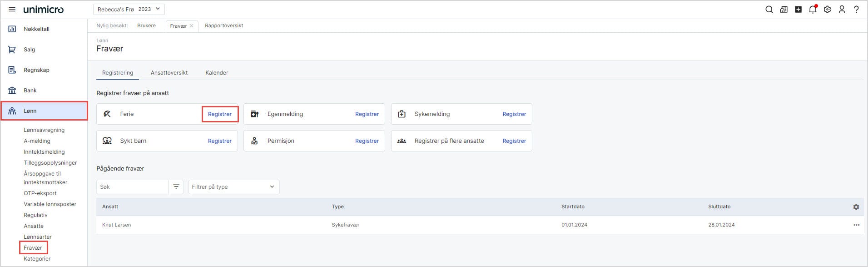Open row options for Knut Larsen
The width and height of the screenshot is (868, 267).
tap(856, 225)
